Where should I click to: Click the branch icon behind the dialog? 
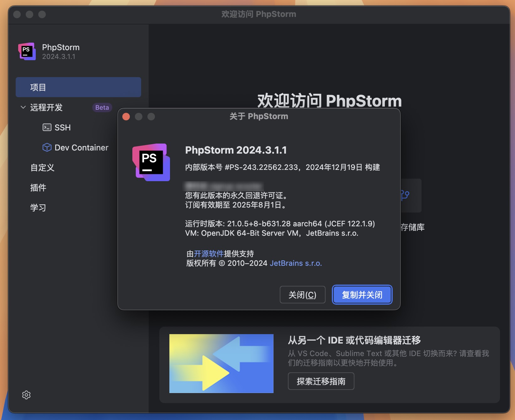(405, 195)
